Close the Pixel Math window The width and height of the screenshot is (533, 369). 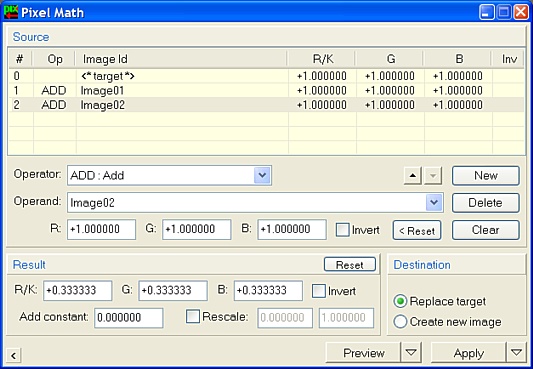[521, 12]
